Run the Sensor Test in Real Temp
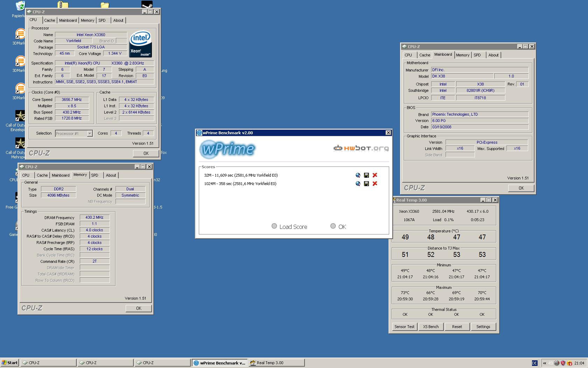Screen dimensions: 588x368 (x=404, y=327)
